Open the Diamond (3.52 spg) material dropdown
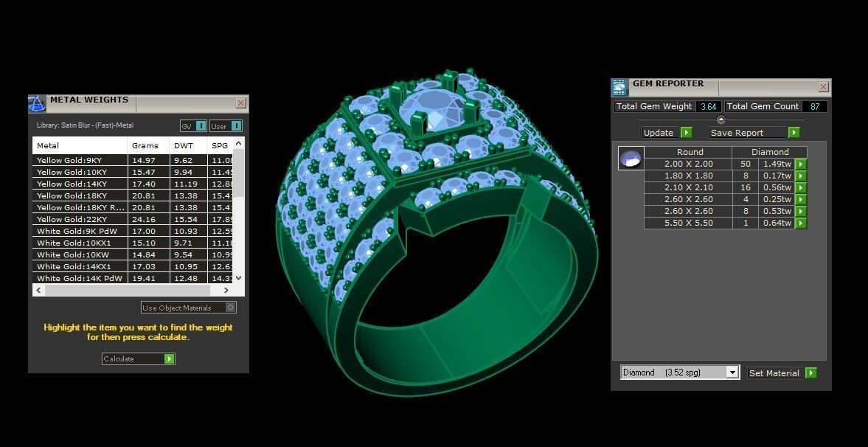Image resolution: width=868 pixels, height=447 pixels. pos(732,372)
